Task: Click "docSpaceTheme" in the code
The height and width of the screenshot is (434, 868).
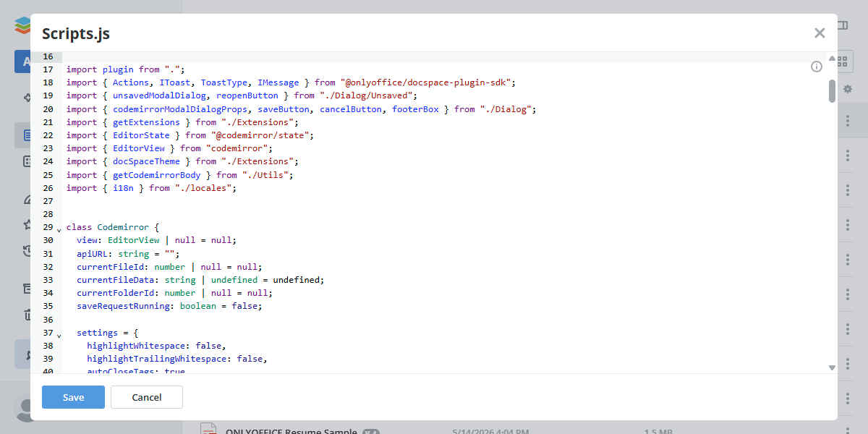Action: coord(147,161)
